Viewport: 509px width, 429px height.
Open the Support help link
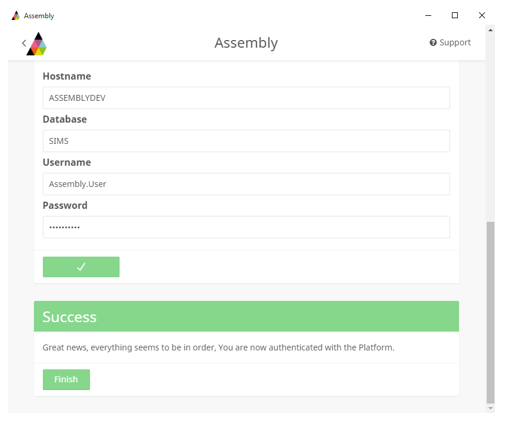pyautogui.click(x=450, y=43)
